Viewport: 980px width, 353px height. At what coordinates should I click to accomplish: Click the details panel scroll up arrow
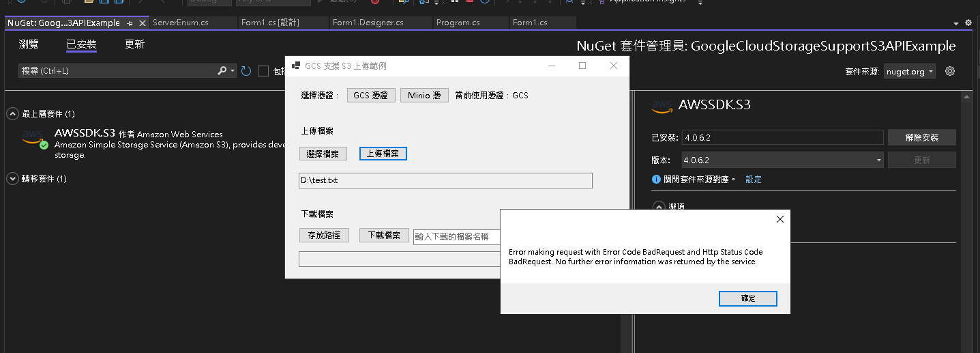click(x=966, y=98)
